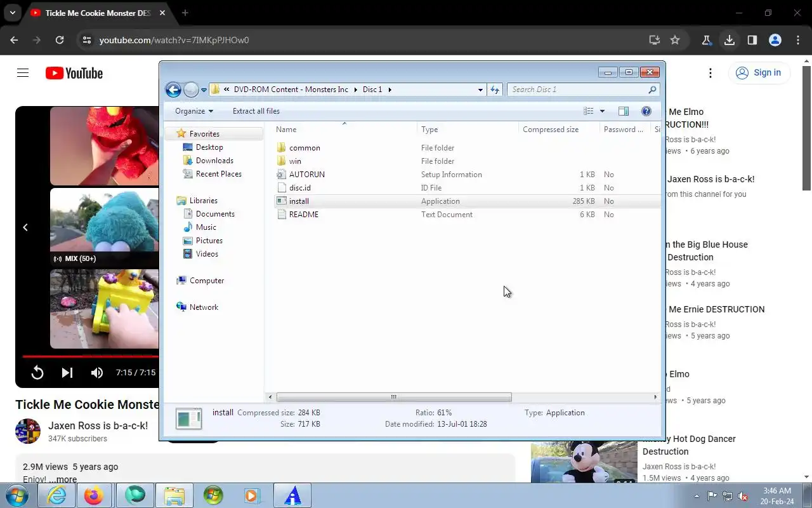Open Documents library
Viewport: 812px width, 508px height.
[x=215, y=214]
